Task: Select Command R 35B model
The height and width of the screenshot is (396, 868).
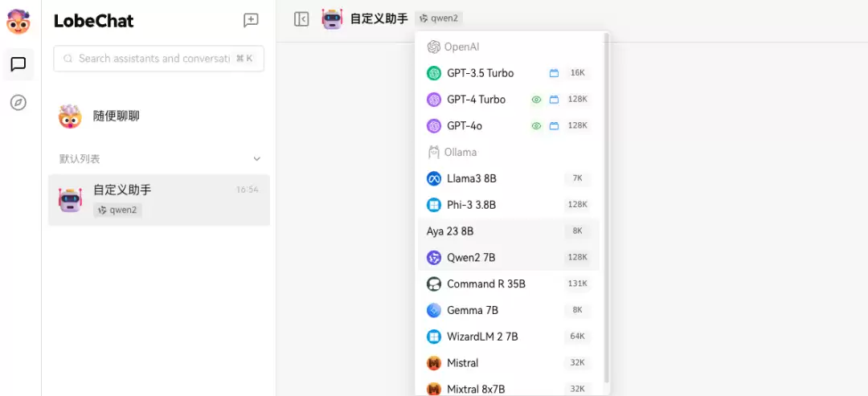Action: (x=508, y=284)
